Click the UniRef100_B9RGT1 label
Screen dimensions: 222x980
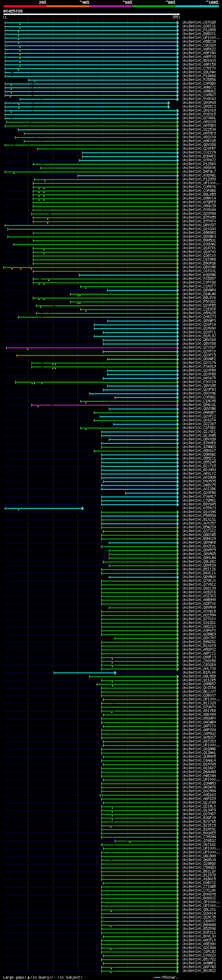pos(199,34)
